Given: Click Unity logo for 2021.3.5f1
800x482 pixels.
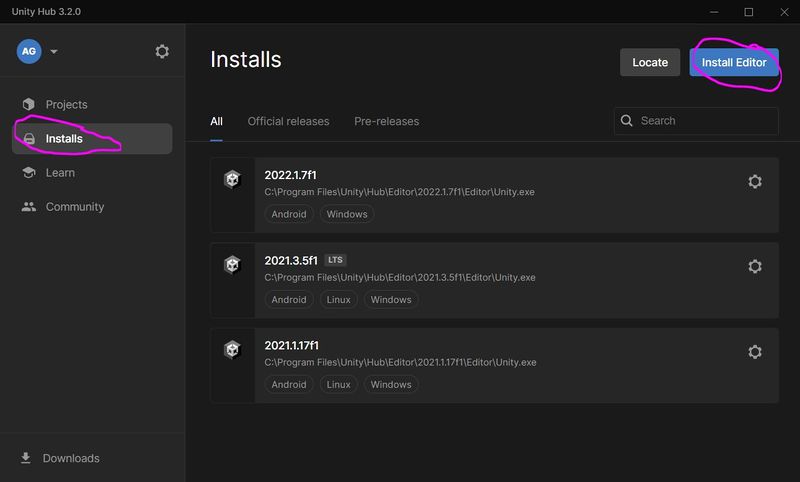Looking at the screenshot, I should pos(232,265).
